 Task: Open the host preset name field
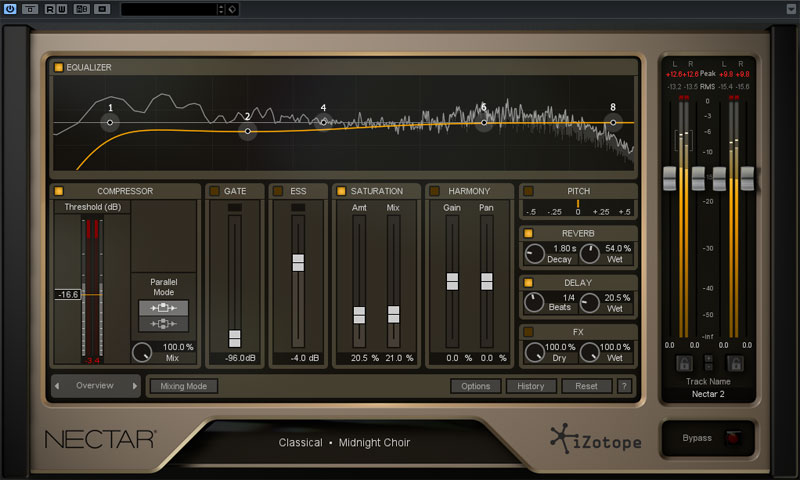click(169, 9)
